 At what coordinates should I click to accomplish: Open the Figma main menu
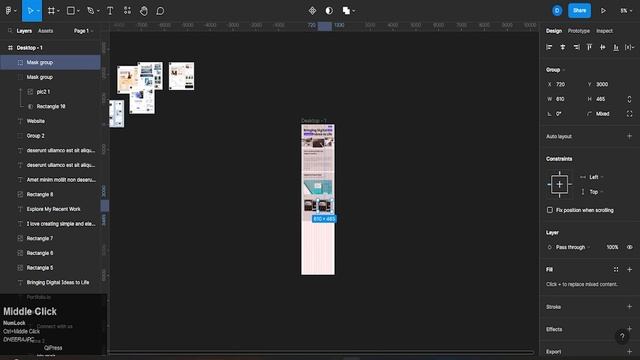click(9, 11)
